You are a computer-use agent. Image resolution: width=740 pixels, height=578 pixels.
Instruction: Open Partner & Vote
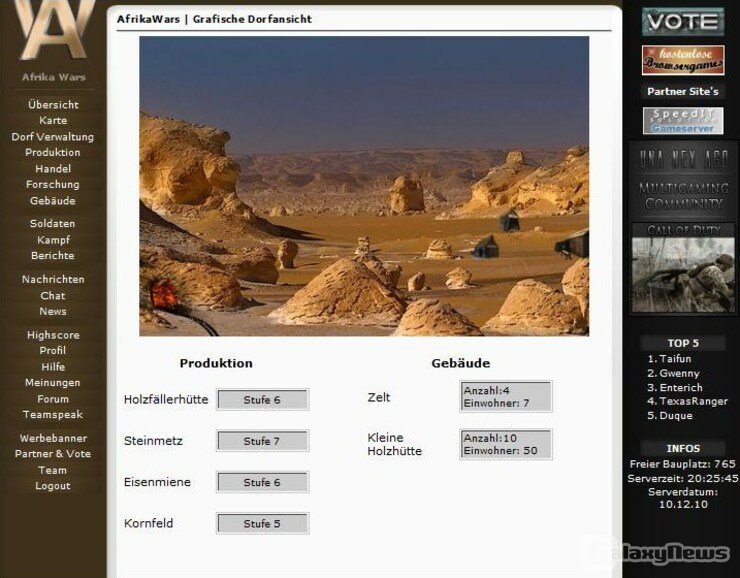(x=52, y=454)
